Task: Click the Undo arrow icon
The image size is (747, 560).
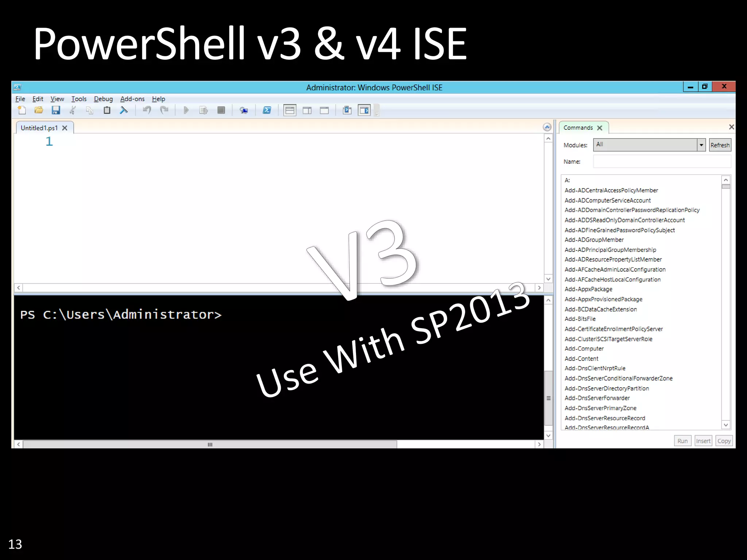Action: tap(147, 110)
